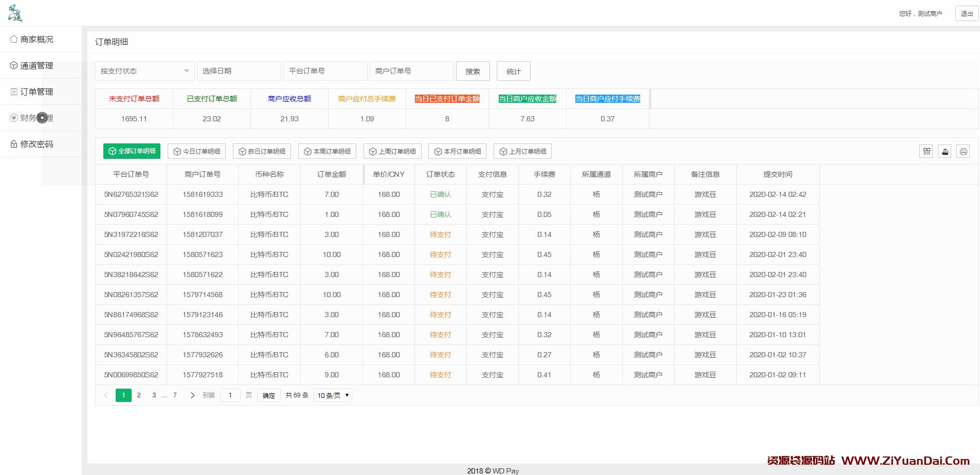Go to page 3 in pagination

(x=154, y=395)
